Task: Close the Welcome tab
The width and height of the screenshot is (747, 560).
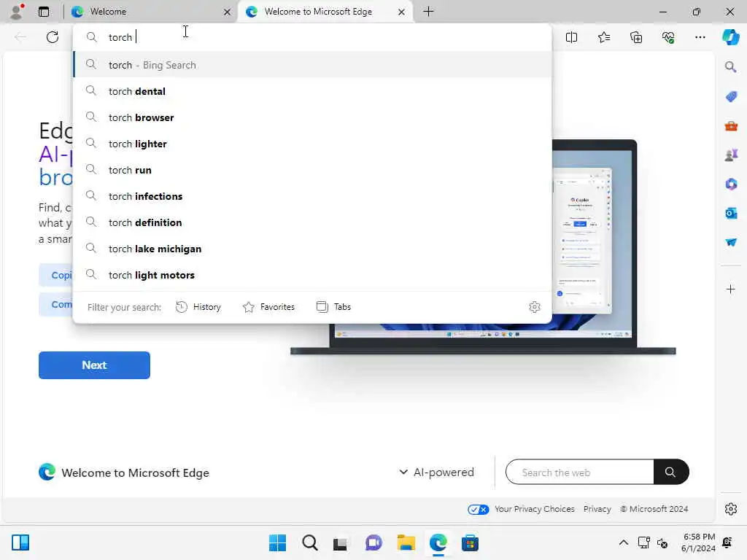Action: pyautogui.click(x=228, y=12)
